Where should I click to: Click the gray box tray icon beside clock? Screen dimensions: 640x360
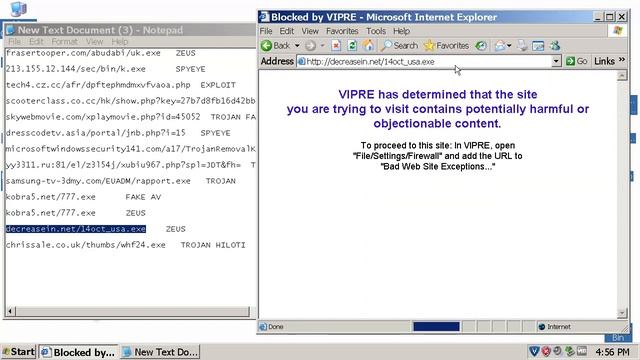coord(582,351)
